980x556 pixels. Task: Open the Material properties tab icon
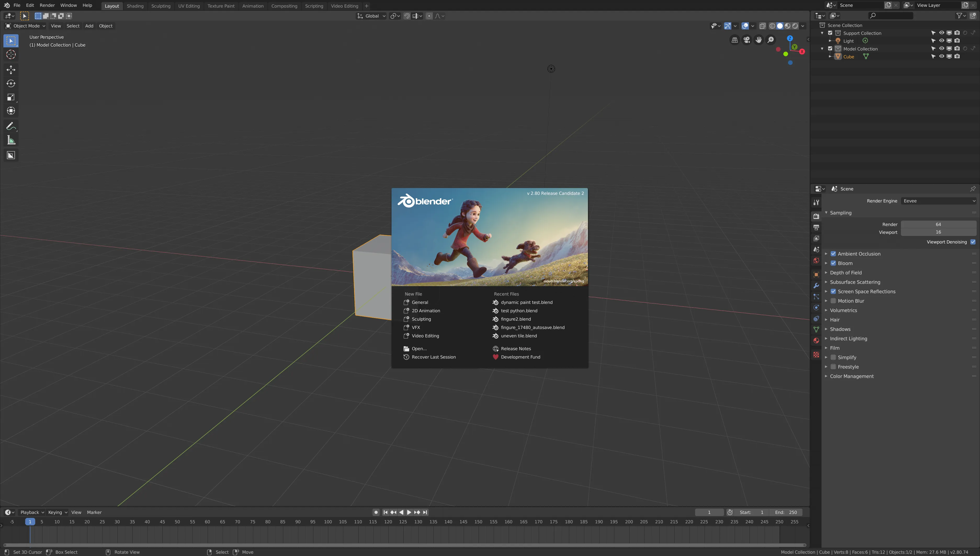[816, 340]
